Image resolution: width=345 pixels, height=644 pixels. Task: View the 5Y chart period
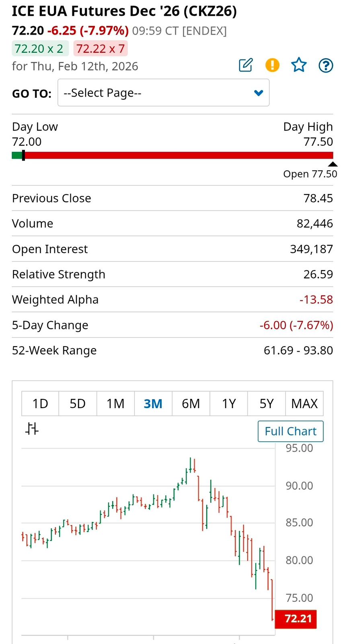(x=267, y=403)
